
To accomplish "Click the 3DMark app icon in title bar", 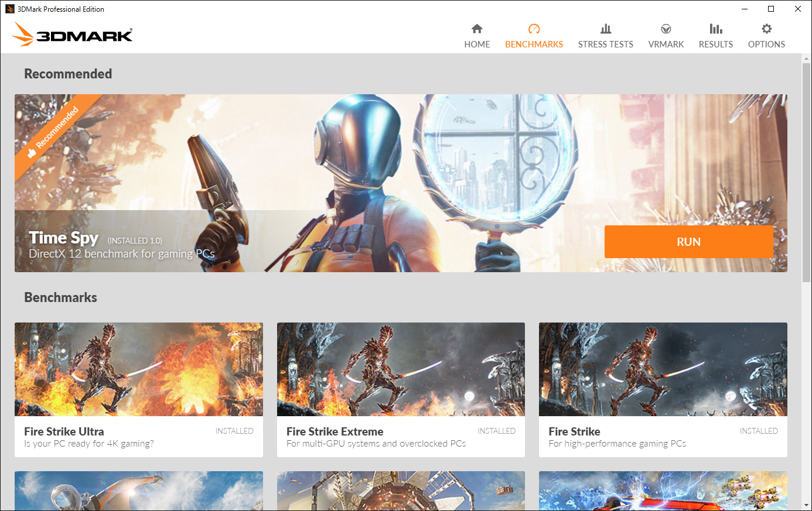I will pyautogui.click(x=10, y=9).
